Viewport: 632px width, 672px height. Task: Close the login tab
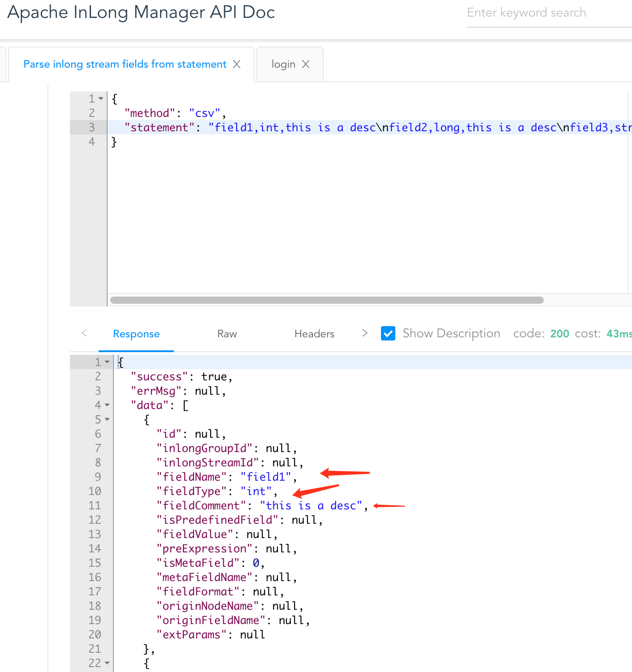click(306, 64)
